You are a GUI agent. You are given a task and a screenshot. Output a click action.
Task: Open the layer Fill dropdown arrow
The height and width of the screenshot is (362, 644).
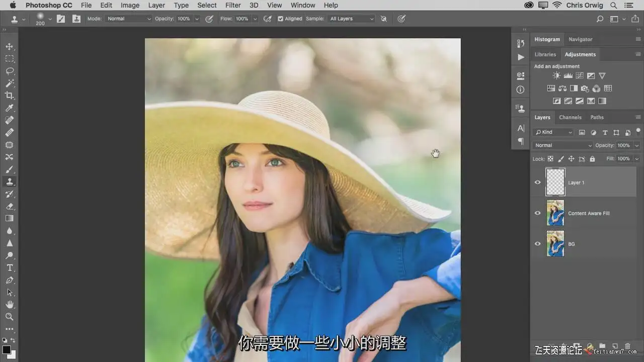[636, 159]
